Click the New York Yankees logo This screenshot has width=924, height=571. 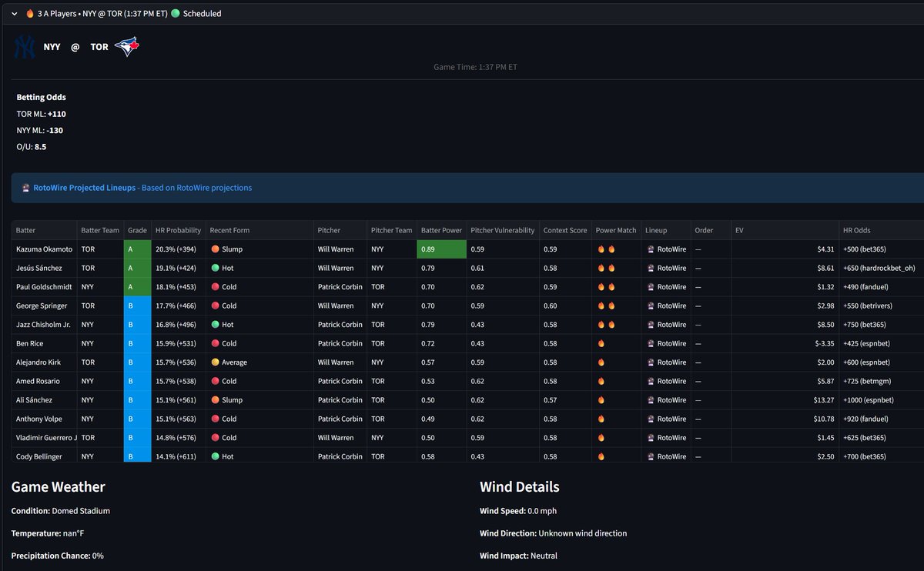pos(25,47)
